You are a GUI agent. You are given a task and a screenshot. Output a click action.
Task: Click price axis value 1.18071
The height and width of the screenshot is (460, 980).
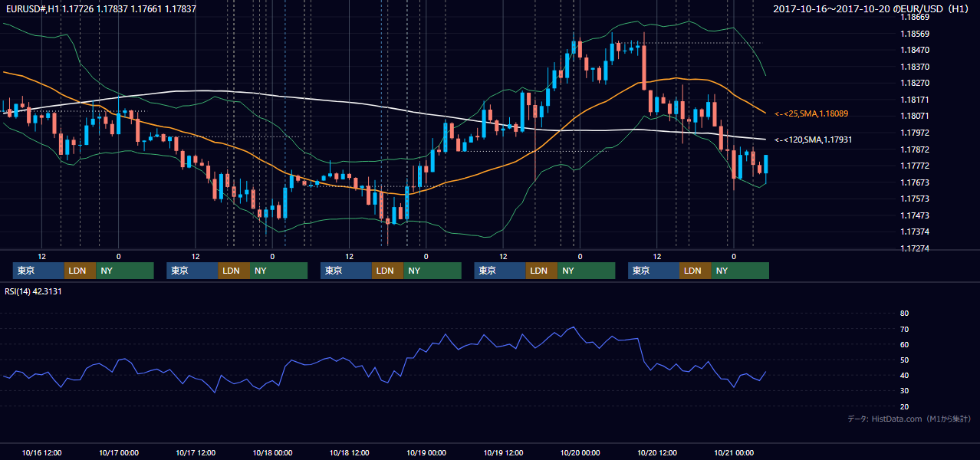(915, 116)
